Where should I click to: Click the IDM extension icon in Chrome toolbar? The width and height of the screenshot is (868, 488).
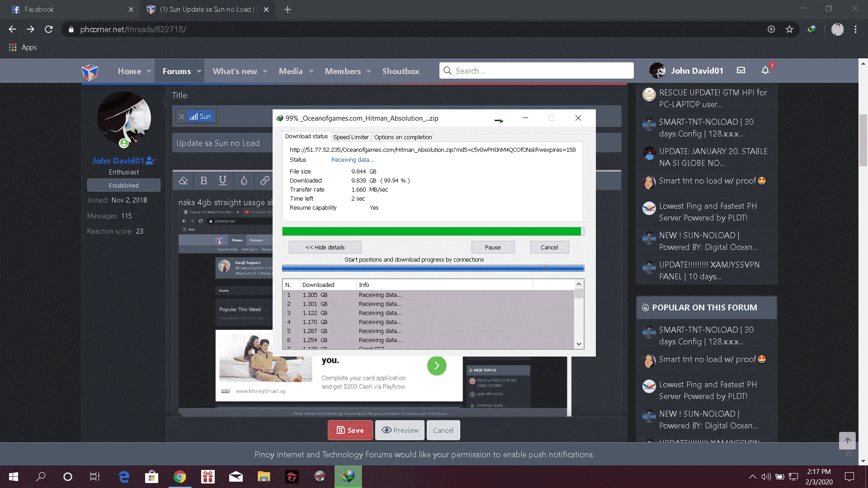(812, 29)
